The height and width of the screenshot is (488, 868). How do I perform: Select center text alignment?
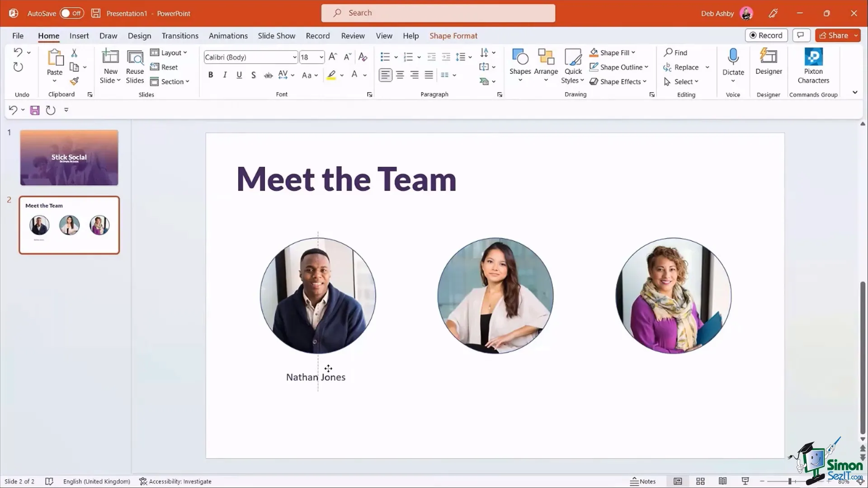(x=400, y=75)
